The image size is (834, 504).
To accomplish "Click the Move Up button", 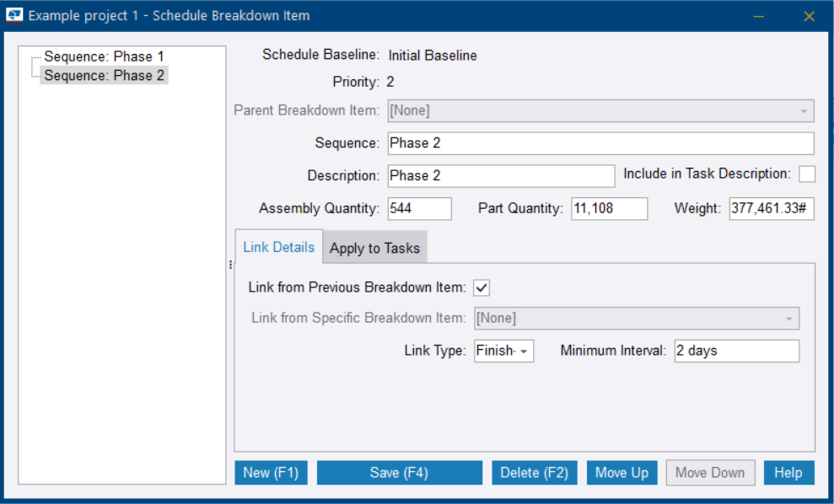I will [x=621, y=472].
